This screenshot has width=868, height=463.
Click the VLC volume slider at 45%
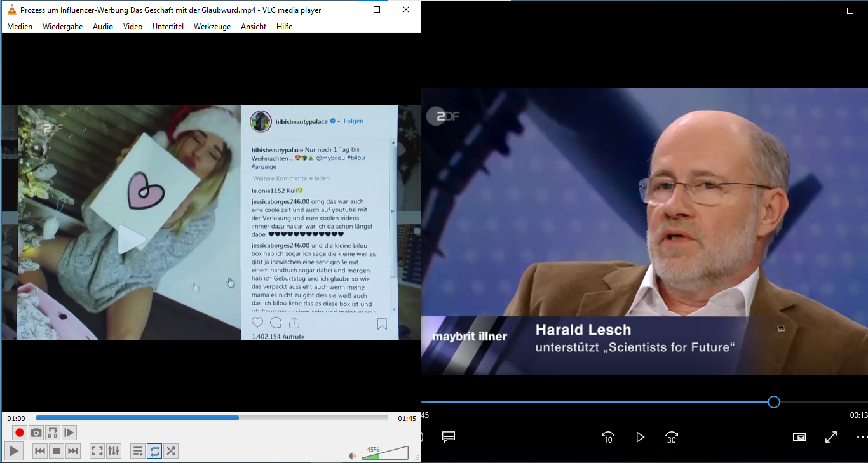click(379, 455)
